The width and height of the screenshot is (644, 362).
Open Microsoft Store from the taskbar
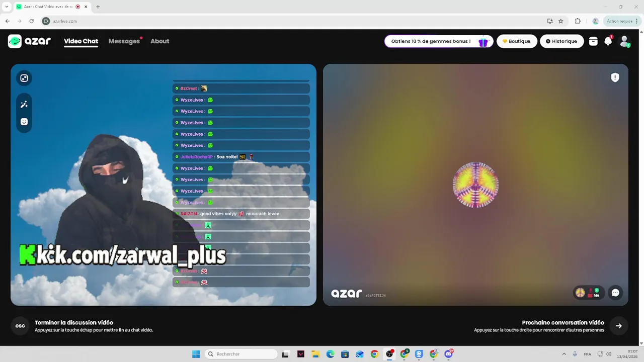coord(345,354)
